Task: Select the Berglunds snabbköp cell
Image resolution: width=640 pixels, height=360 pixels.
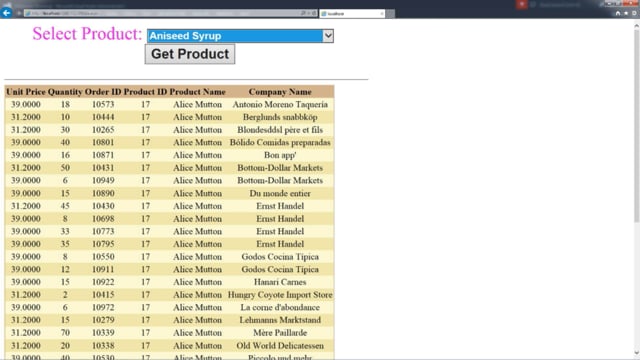Action: [x=280, y=117]
